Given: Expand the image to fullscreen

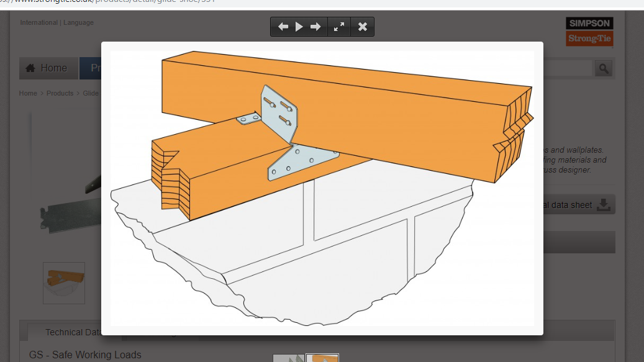Looking at the screenshot, I should (x=338, y=27).
